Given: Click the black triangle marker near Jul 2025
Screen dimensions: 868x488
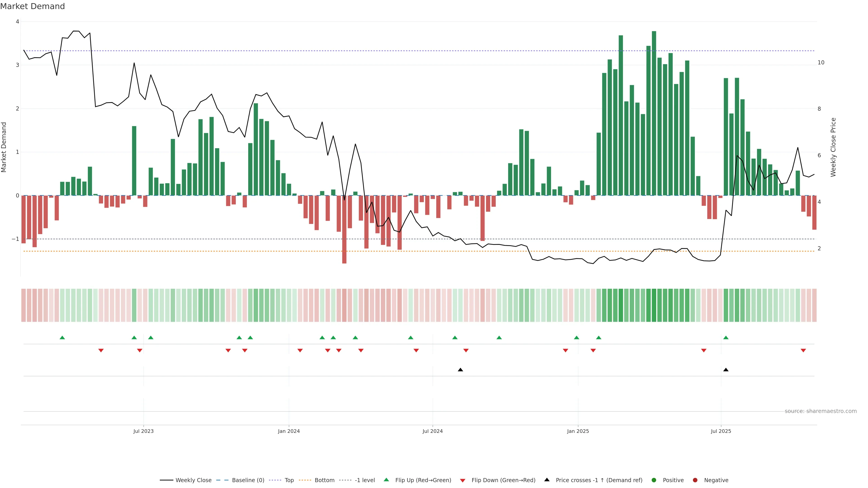Looking at the screenshot, I should [x=726, y=370].
